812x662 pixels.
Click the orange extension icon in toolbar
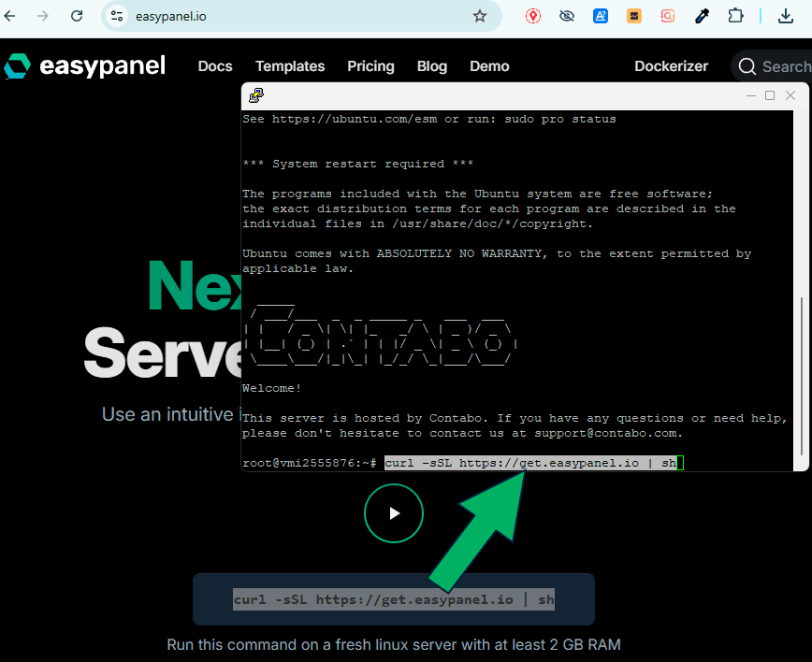633,16
